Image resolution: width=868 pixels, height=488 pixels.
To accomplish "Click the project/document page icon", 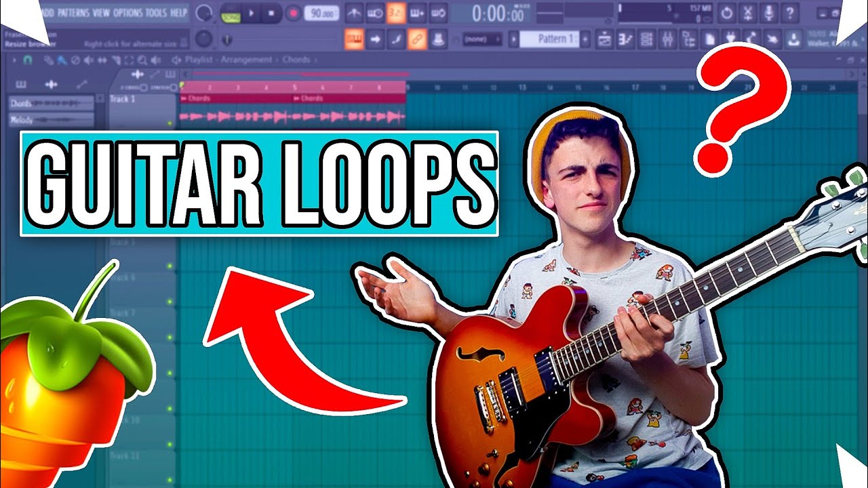I will (709, 39).
